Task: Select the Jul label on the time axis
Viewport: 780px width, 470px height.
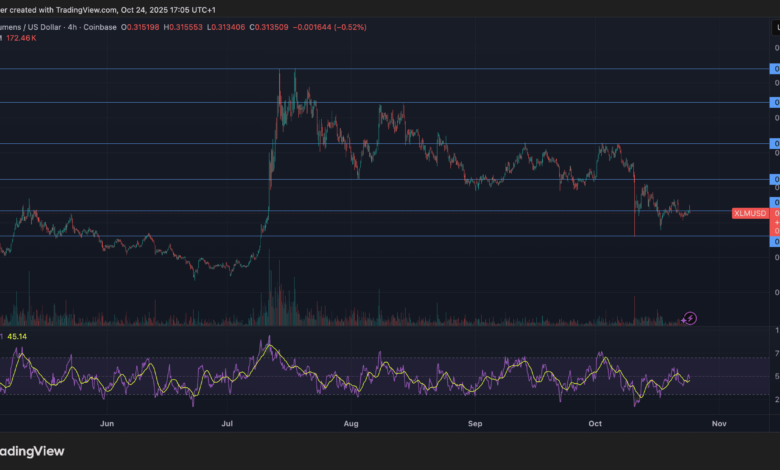Action: [229, 424]
